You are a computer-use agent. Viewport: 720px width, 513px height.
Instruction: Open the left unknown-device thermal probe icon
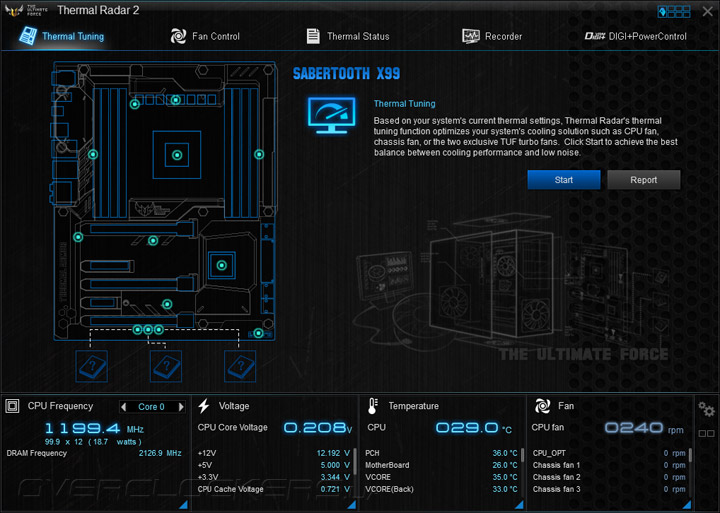pos(92,366)
